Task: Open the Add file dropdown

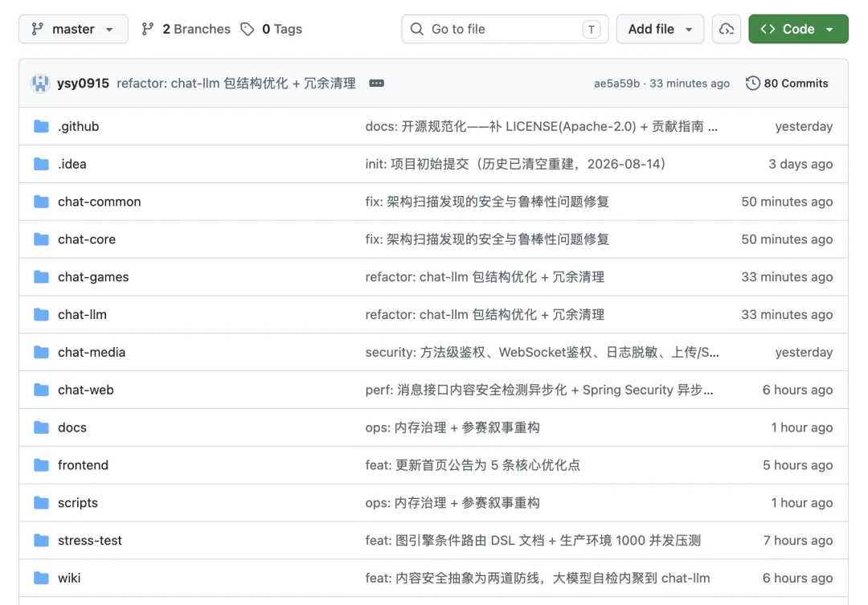Action: click(660, 29)
